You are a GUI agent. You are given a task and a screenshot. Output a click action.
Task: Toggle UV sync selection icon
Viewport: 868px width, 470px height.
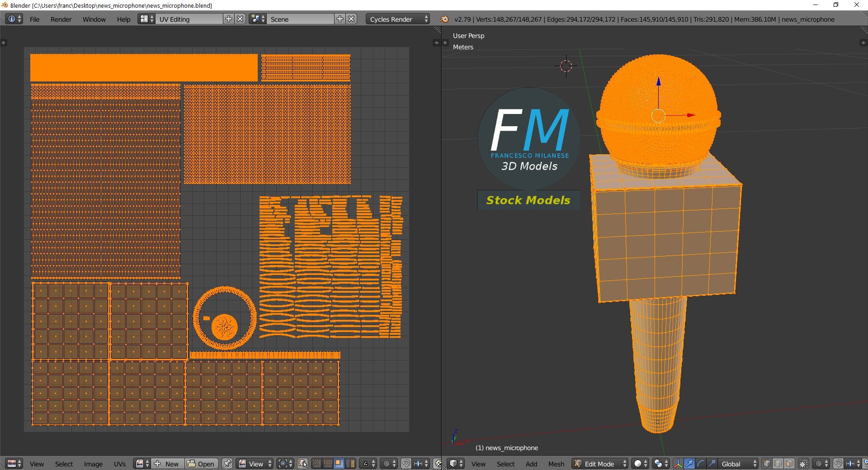pos(302,464)
